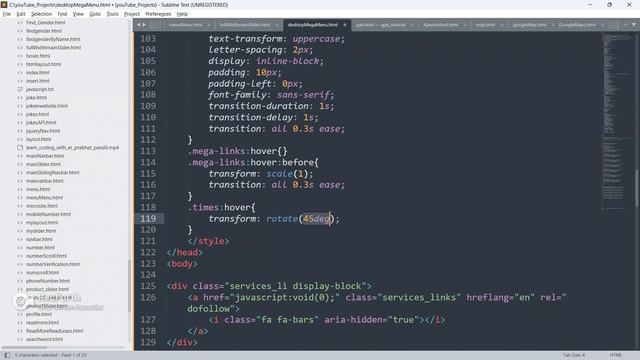Switch to the ajaxmethod.html tab
Screen dimensions: 640x360
click(440, 25)
